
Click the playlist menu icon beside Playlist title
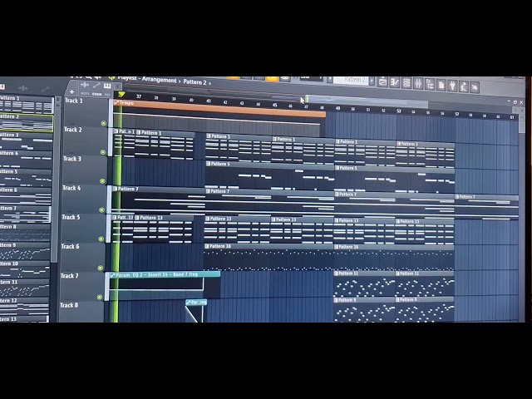click(x=112, y=78)
